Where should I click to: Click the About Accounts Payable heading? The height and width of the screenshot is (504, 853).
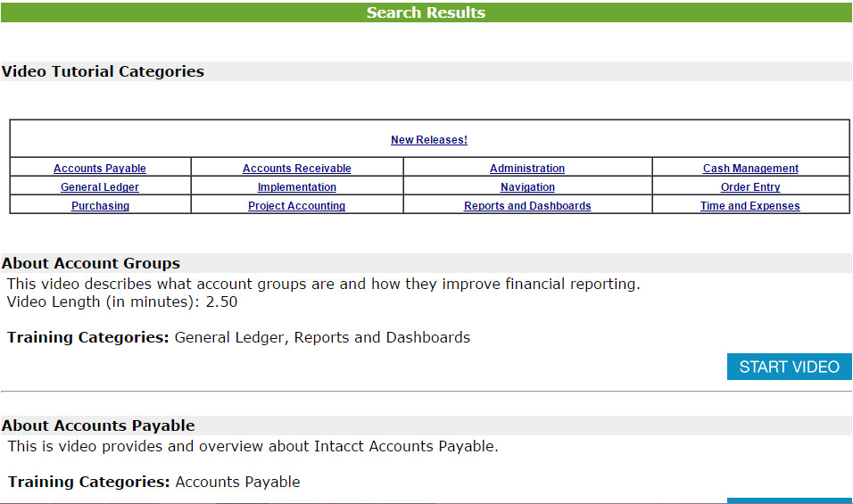click(x=98, y=426)
